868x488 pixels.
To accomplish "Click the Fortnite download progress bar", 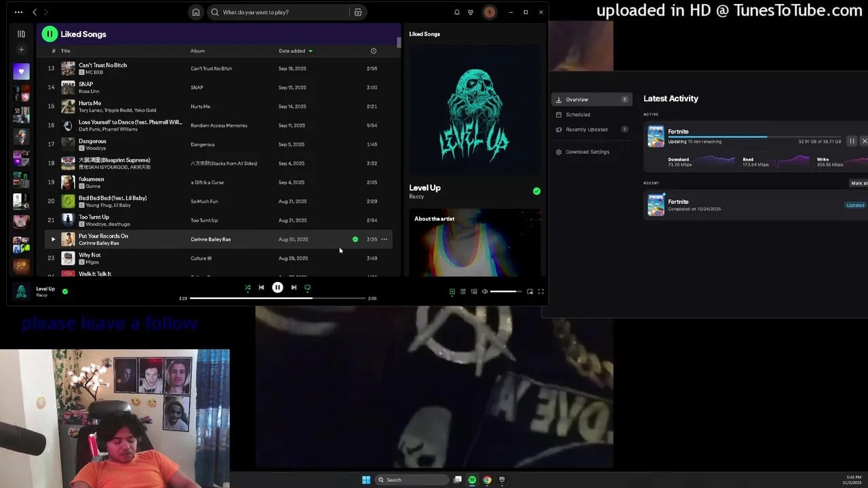I will [x=754, y=136].
